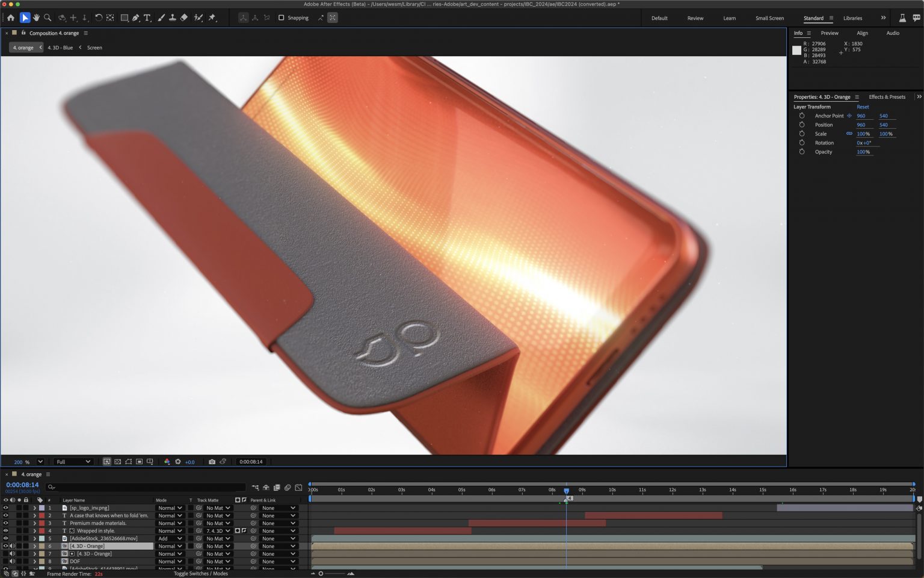This screenshot has width=924, height=578.
Task: Mute audio on the DOF layer
Action: click(x=13, y=561)
